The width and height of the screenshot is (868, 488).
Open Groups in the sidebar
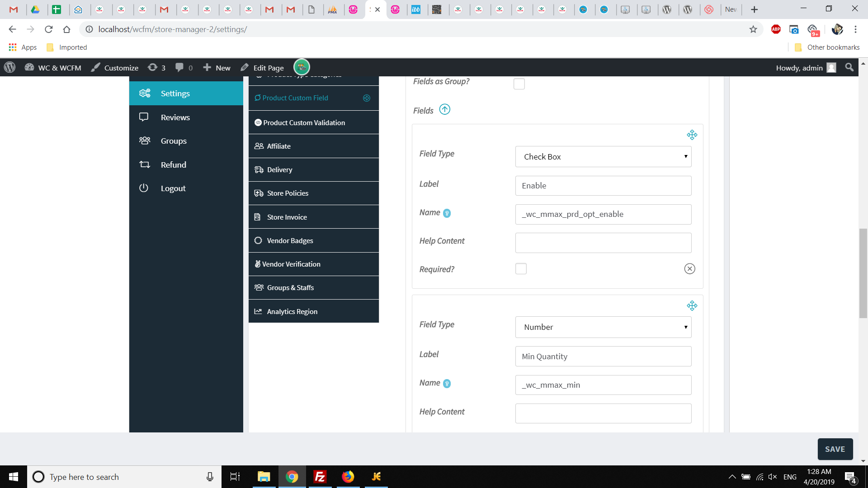pyautogui.click(x=186, y=141)
